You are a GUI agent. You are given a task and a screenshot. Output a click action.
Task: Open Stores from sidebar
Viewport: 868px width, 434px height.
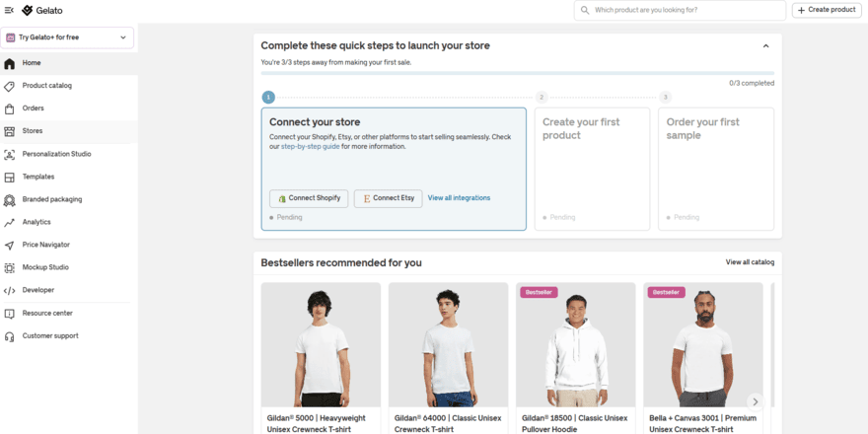tap(69, 131)
